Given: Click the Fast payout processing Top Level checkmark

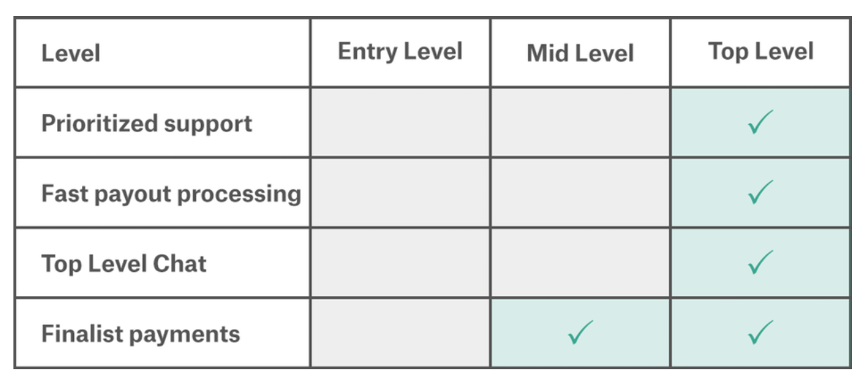Looking at the screenshot, I should [760, 193].
